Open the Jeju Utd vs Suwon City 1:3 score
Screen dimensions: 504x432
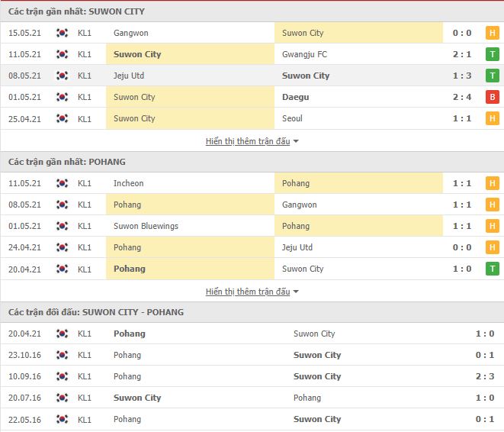click(x=462, y=76)
